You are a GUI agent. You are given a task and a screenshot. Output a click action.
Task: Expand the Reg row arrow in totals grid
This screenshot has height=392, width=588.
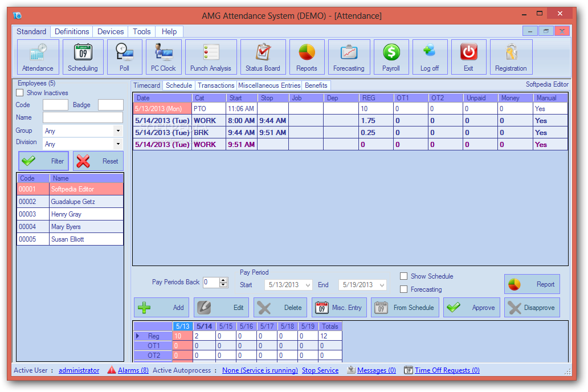pos(138,336)
